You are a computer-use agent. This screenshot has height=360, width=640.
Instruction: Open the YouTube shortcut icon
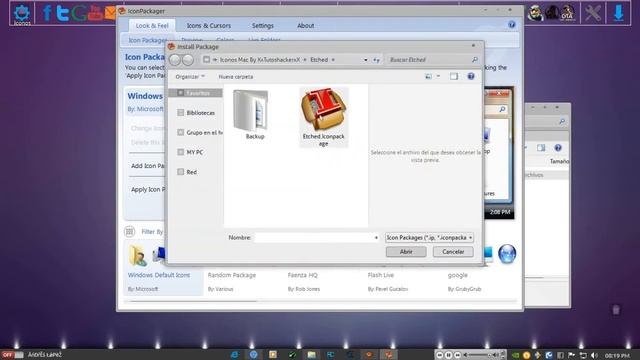click(95, 13)
